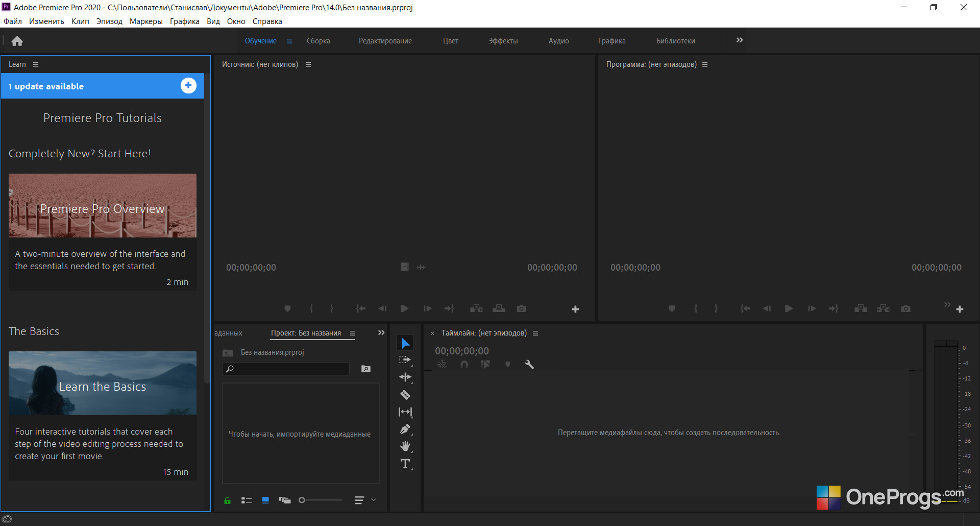This screenshot has width=980, height=526.
Task: Select the Pen tool
Action: pos(405,429)
